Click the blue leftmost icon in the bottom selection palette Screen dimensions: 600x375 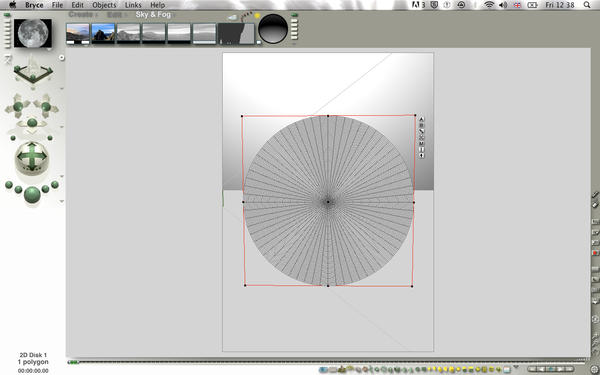(x=323, y=370)
